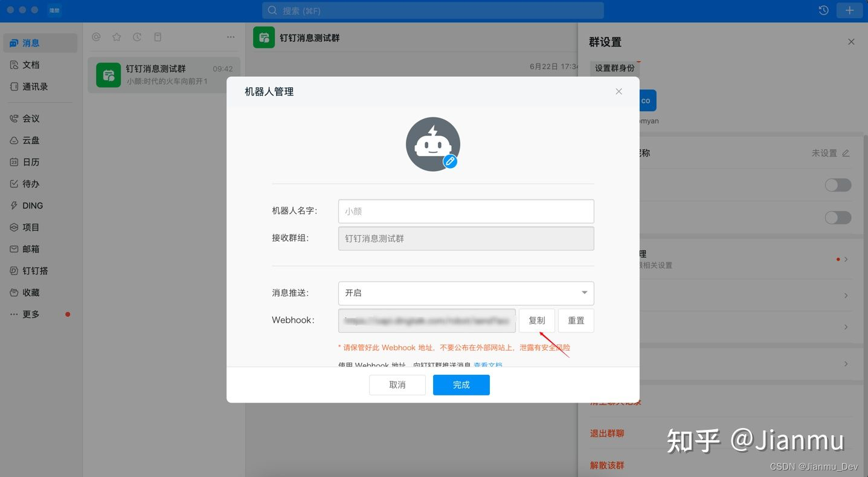
Task: Click the 机器人名字 input field
Action: click(x=466, y=211)
